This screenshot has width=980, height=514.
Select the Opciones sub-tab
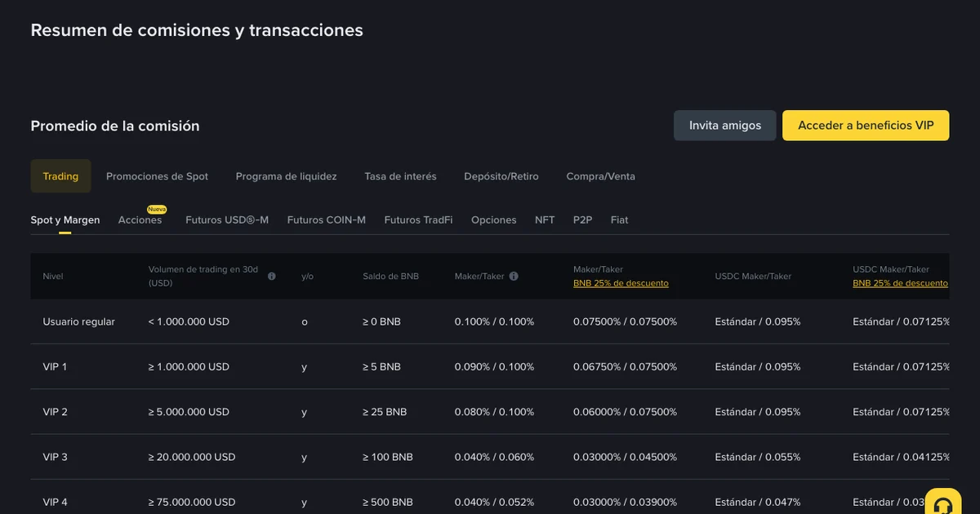(x=494, y=220)
